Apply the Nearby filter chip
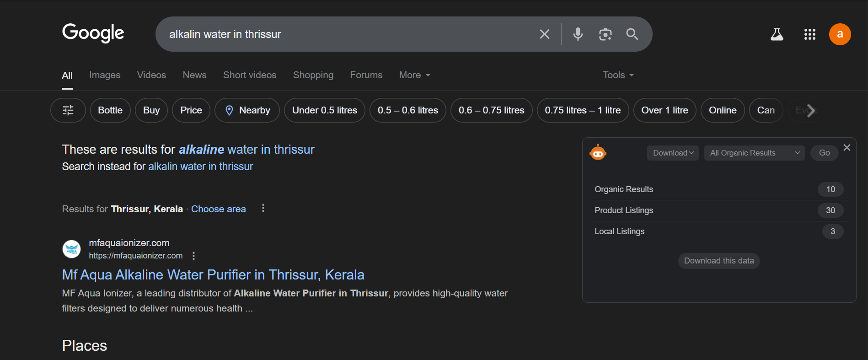The width and height of the screenshot is (868, 360). 247,110
